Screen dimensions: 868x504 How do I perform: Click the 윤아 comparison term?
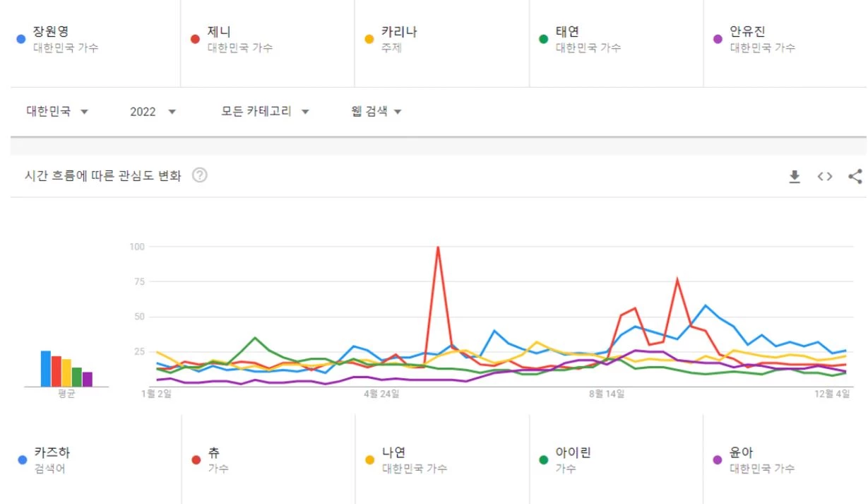pyautogui.click(x=742, y=452)
